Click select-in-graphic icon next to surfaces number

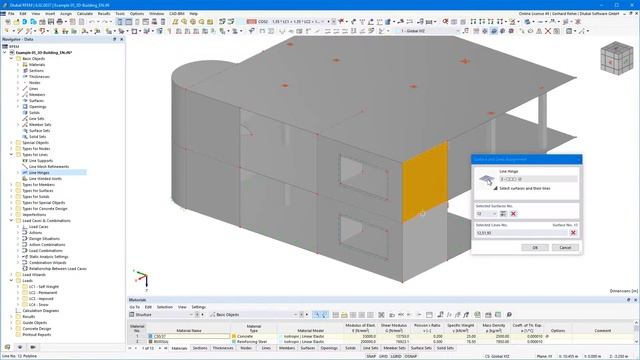coord(503,214)
